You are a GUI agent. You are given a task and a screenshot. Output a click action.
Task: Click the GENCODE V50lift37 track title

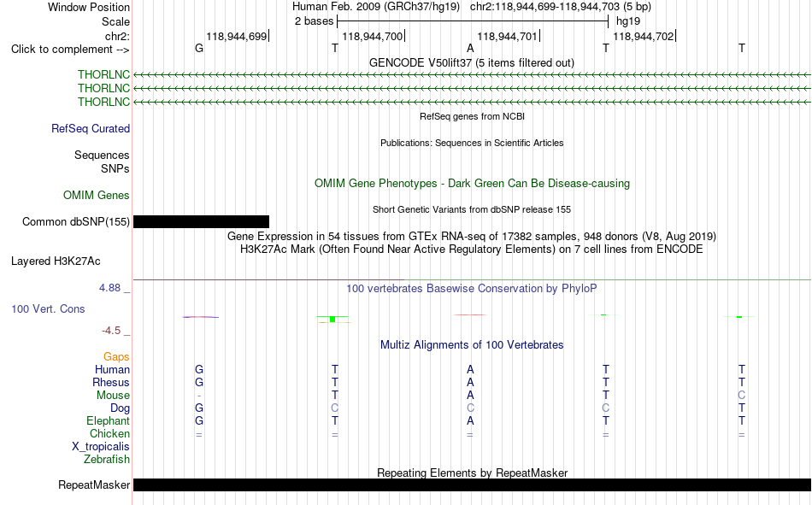click(471, 62)
